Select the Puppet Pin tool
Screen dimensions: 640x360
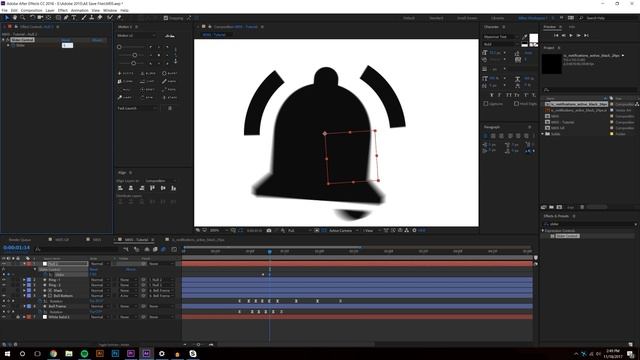point(119,18)
